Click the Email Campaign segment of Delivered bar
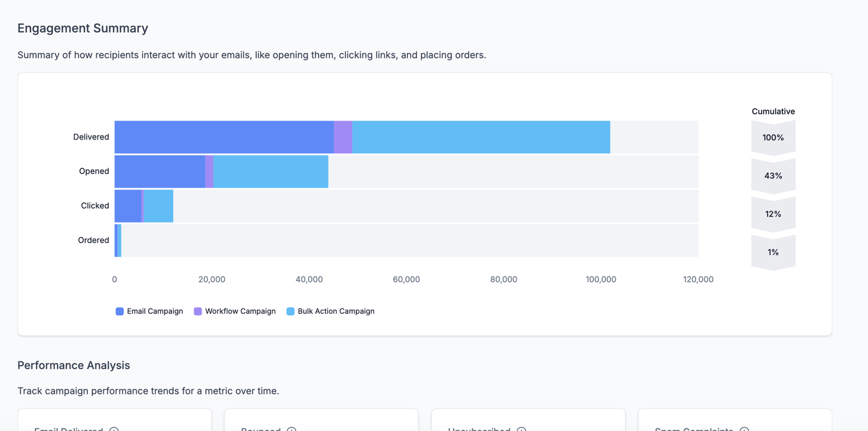 (224, 137)
